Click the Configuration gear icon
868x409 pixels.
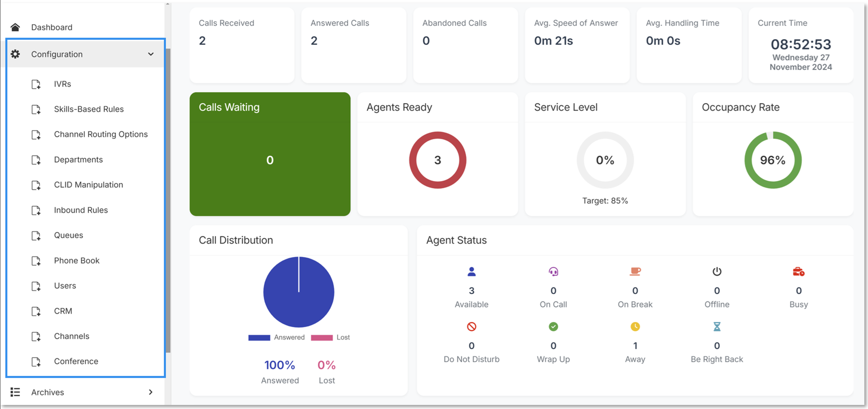click(15, 54)
